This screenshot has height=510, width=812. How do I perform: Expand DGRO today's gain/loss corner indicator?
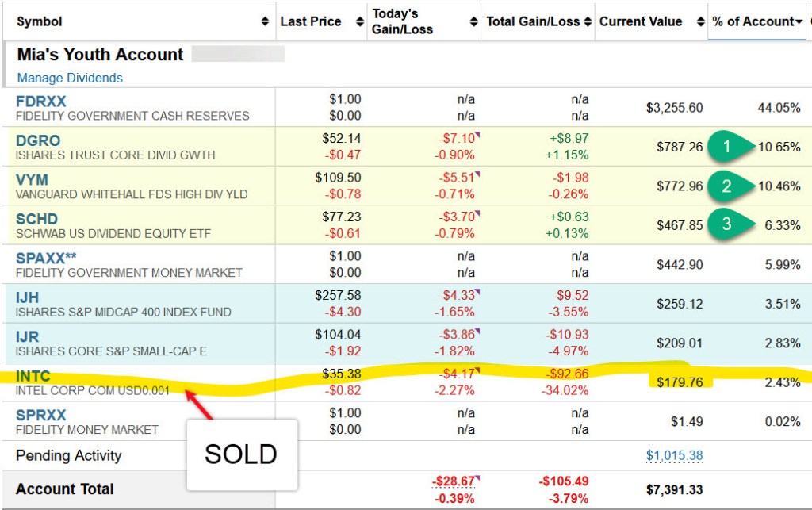[x=478, y=135]
